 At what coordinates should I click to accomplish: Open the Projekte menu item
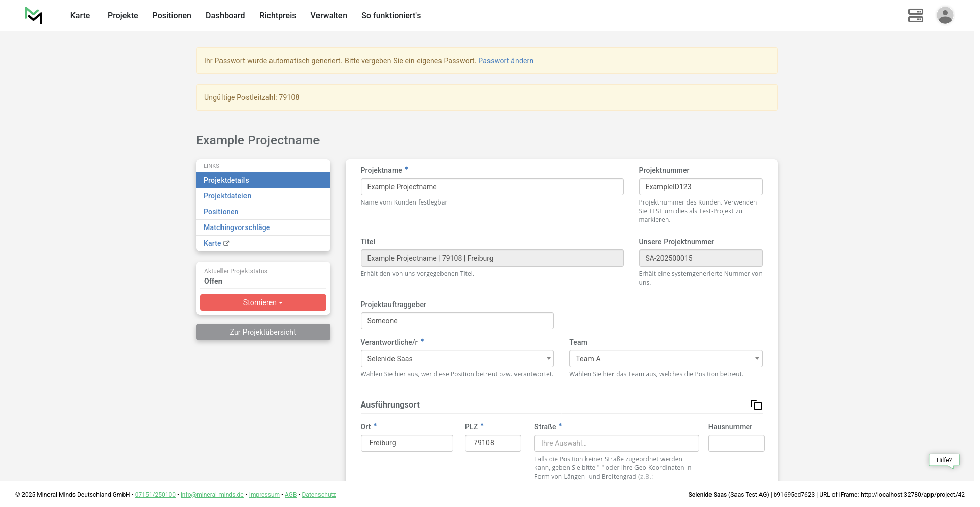[122, 15]
